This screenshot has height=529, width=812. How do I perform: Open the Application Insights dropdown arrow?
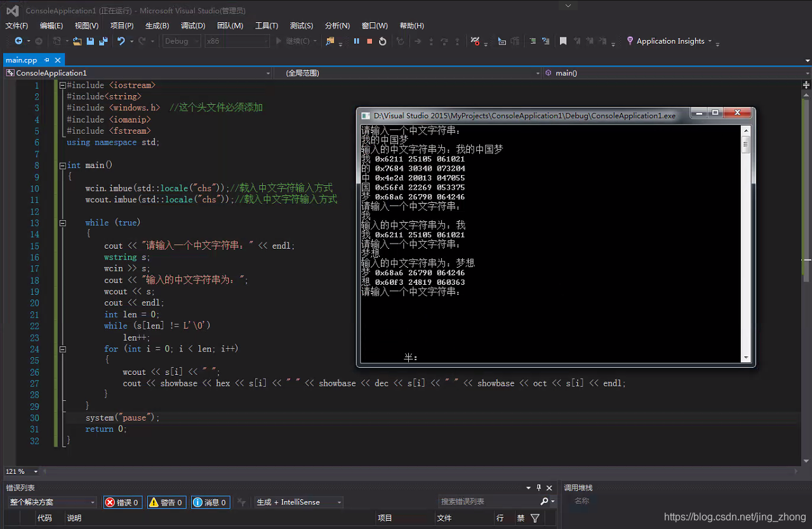710,41
